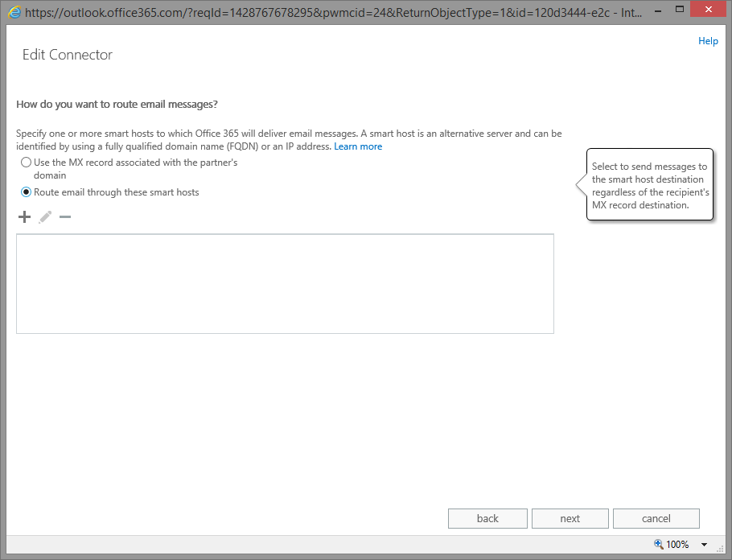Select the MX record radio button
732x560 pixels.
click(x=26, y=163)
